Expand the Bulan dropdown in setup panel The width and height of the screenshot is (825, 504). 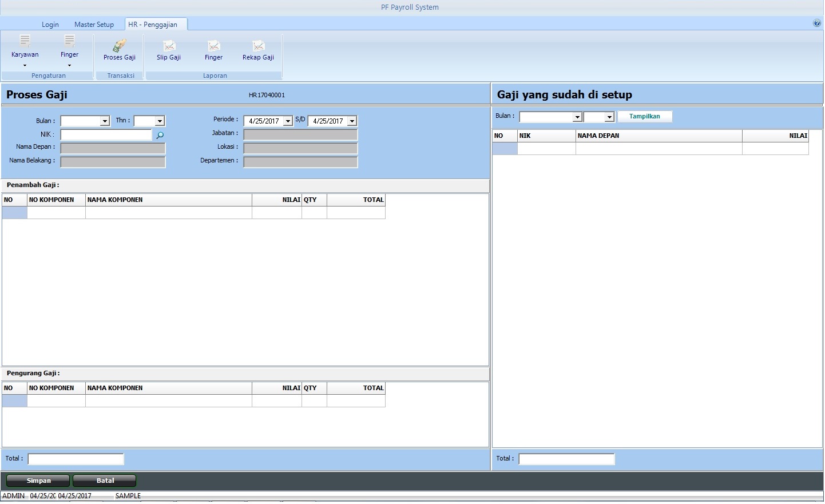coord(577,117)
